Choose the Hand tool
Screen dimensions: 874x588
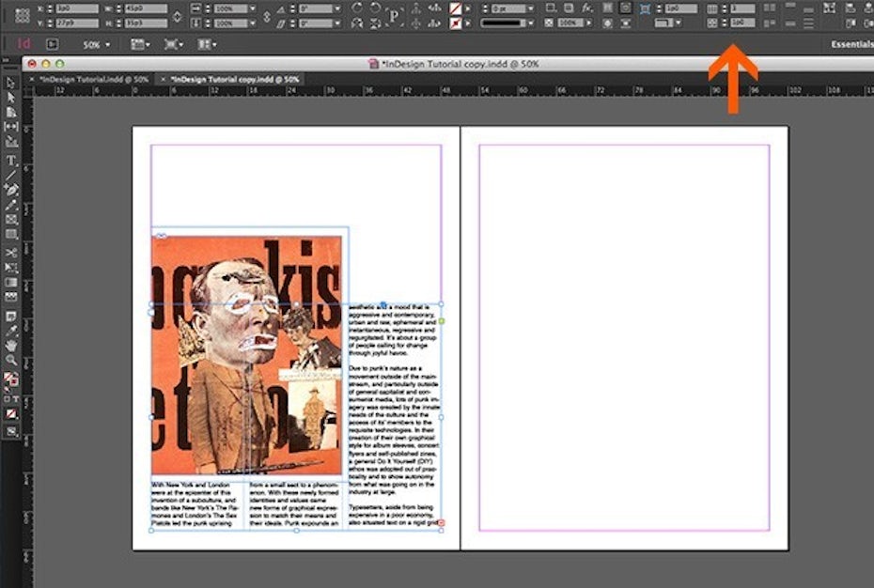11,345
